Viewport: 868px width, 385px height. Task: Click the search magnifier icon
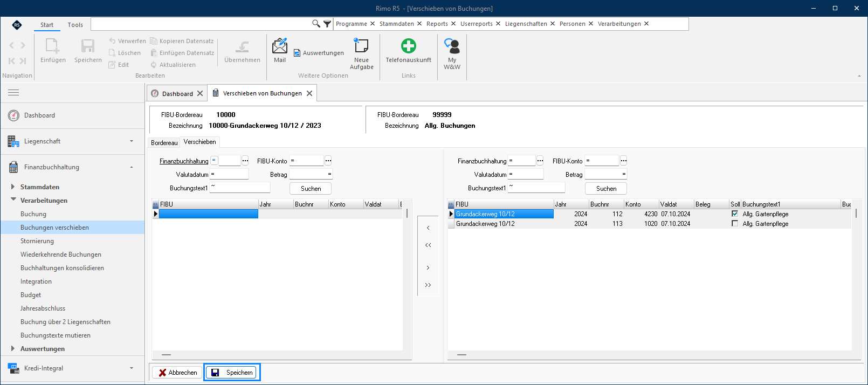point(316,24)
